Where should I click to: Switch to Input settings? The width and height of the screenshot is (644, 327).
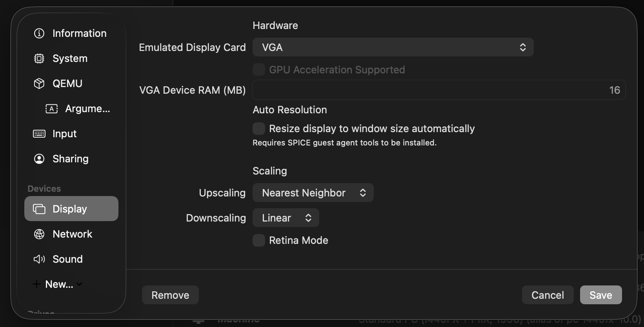71,134
